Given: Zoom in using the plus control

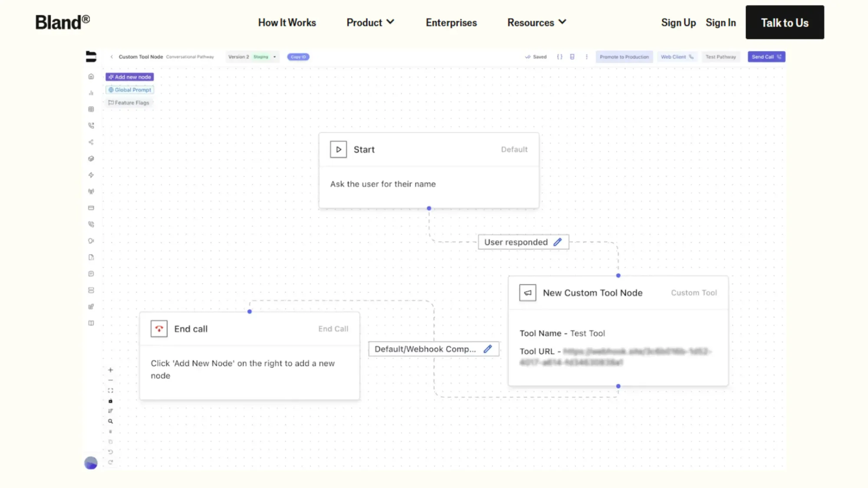Looking at the screenshot, I should tap(111, 370).
